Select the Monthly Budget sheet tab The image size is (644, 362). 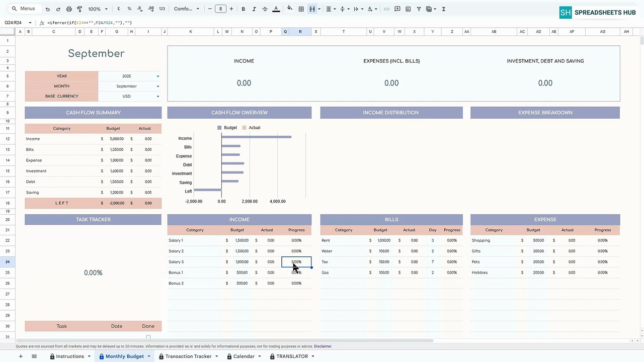tap(124, 356)
